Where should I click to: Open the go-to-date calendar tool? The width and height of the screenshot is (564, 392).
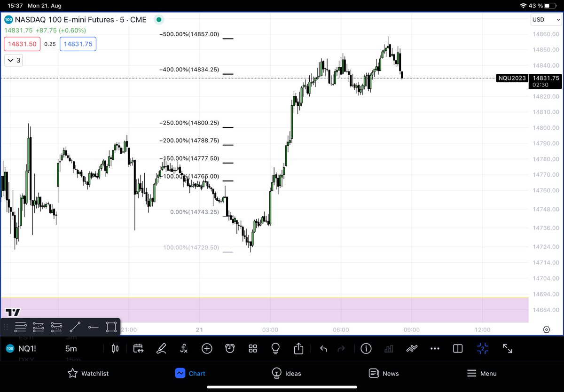click(x=138, y=348)
